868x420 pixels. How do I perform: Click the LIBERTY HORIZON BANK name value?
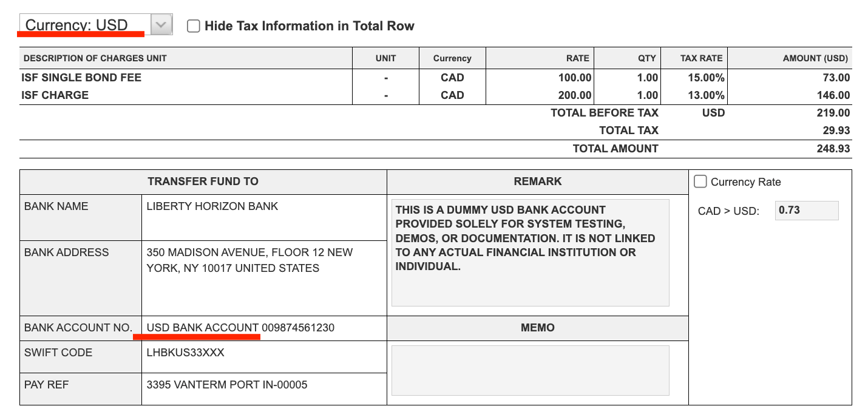coord(212,206)
